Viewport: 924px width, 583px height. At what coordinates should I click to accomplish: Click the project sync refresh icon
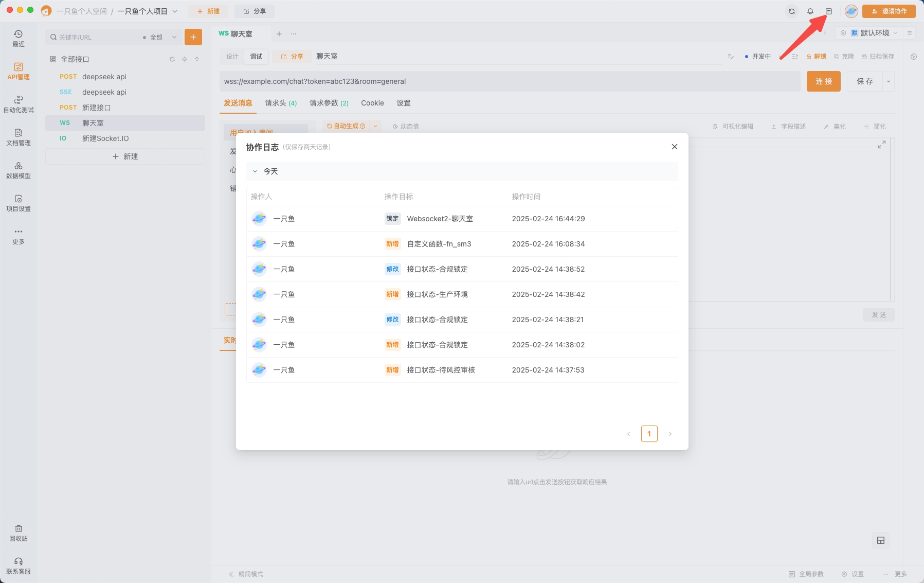(x=791, y=11)
